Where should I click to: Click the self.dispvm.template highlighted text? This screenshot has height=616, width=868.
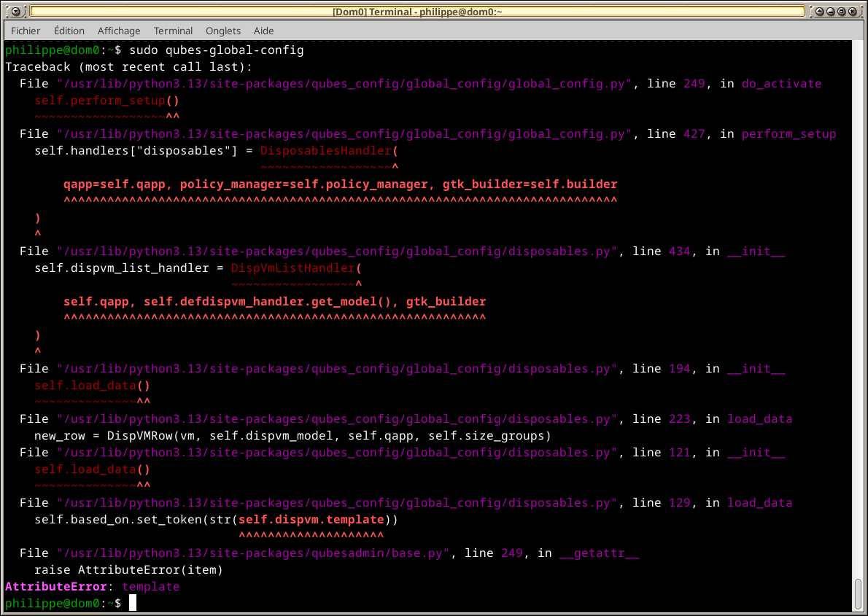click(311, 521)
